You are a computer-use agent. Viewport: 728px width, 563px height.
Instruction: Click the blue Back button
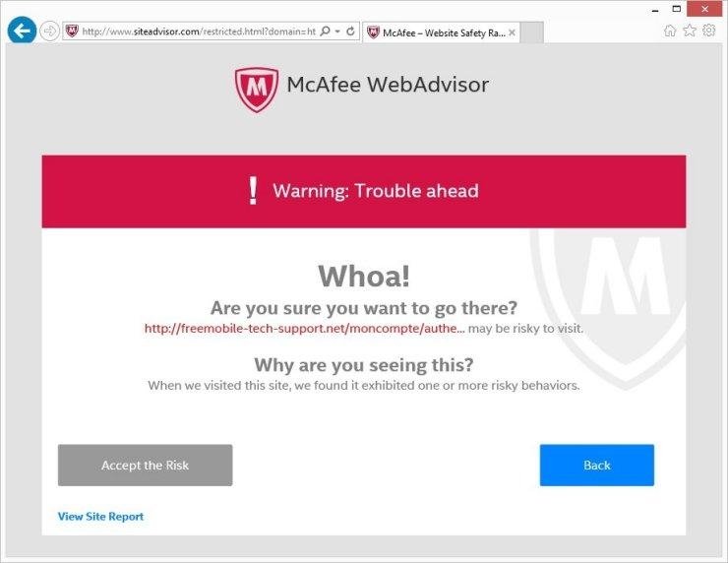[597, 465]
